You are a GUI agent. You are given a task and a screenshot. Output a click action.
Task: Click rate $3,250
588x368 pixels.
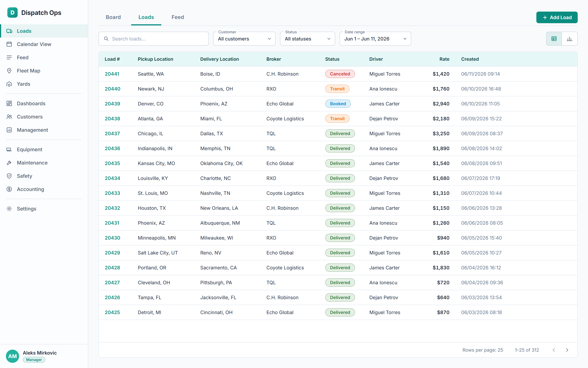[x=441, y=134]
